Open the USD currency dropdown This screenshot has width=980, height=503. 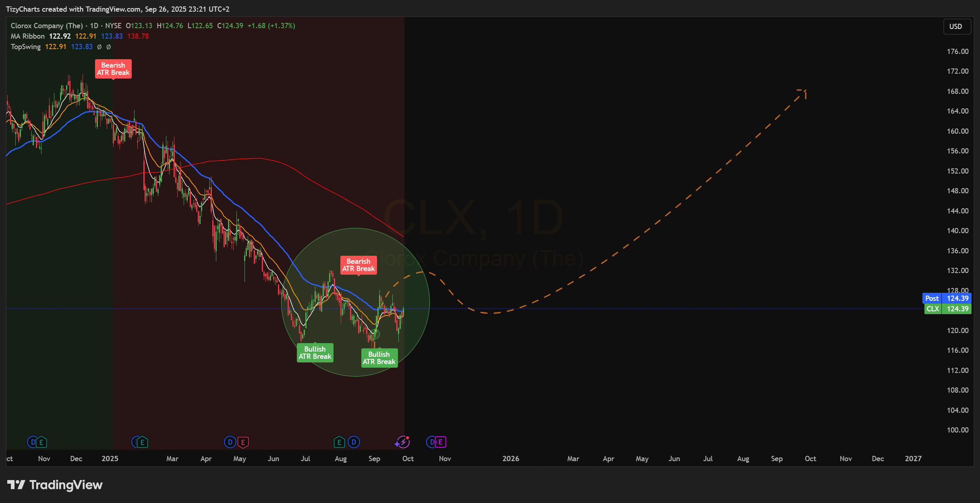(955, 27)
